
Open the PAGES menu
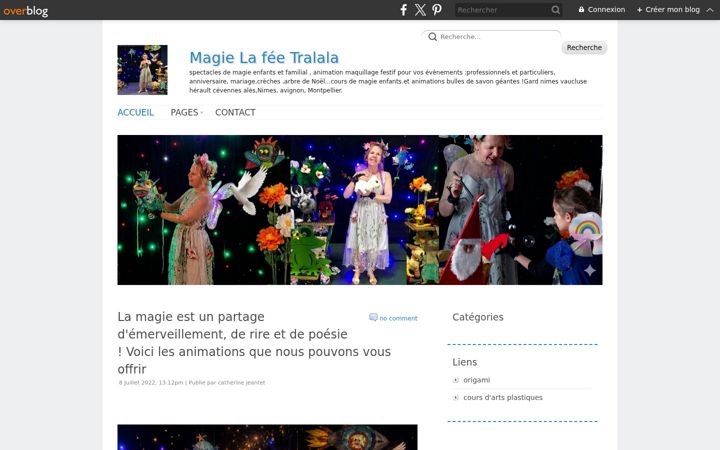[x=184, y=112]
